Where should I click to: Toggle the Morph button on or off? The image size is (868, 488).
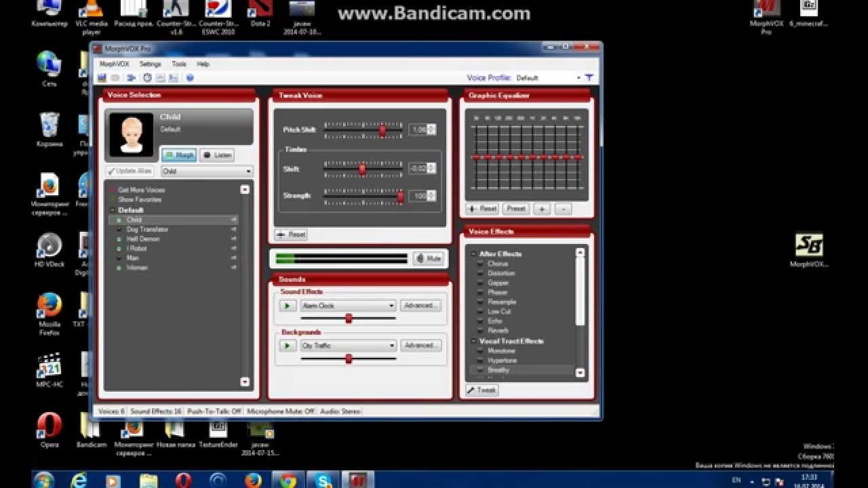pos(179,155)
